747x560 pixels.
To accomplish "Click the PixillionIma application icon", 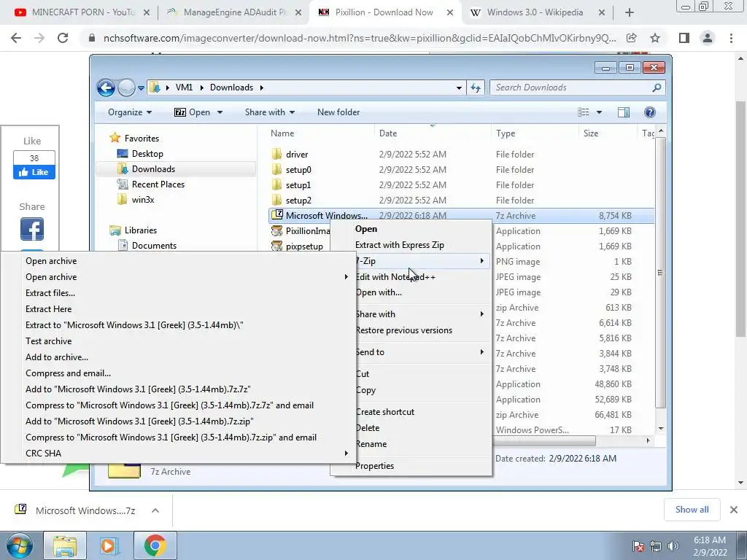I will point(276,231).
